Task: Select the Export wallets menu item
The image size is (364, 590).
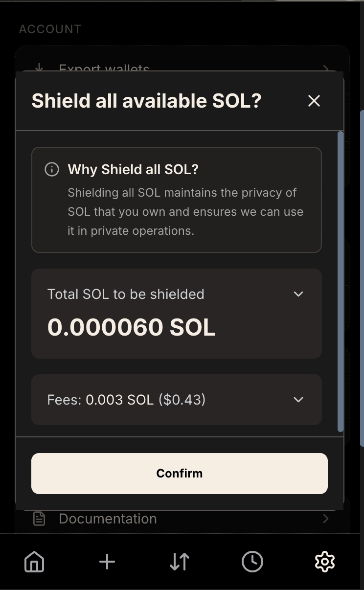Action: pos(104,69)
